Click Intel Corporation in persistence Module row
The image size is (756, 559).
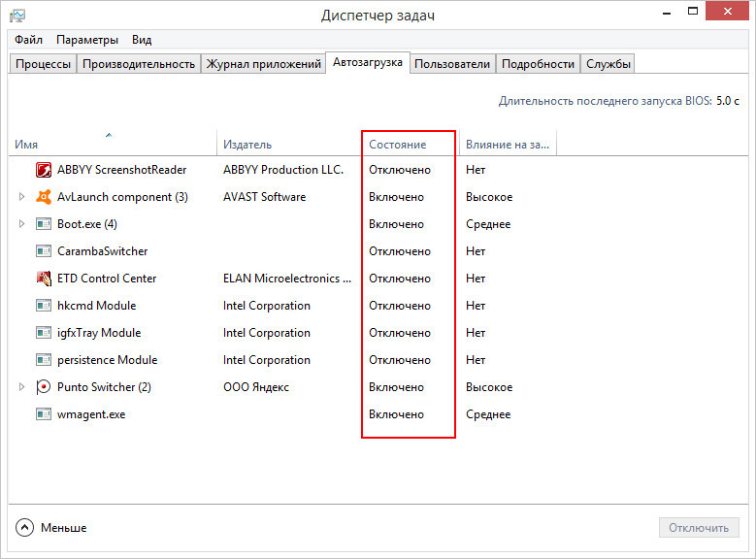click(x=267, y=360)
